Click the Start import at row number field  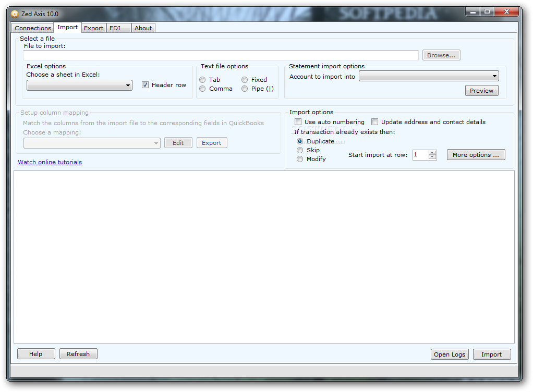[420, 155]
